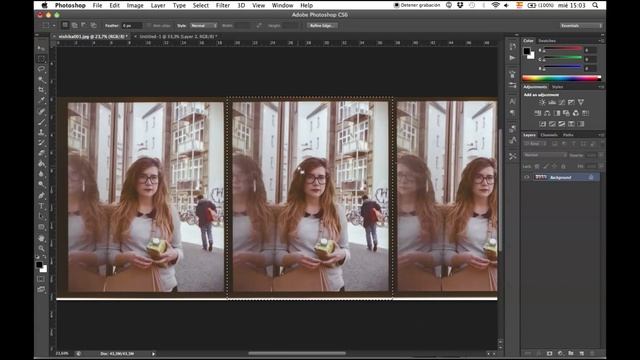The width and height of the screenshot is (640, 360).
Task: Switch to the Paths tab
Action: (568, 135)
